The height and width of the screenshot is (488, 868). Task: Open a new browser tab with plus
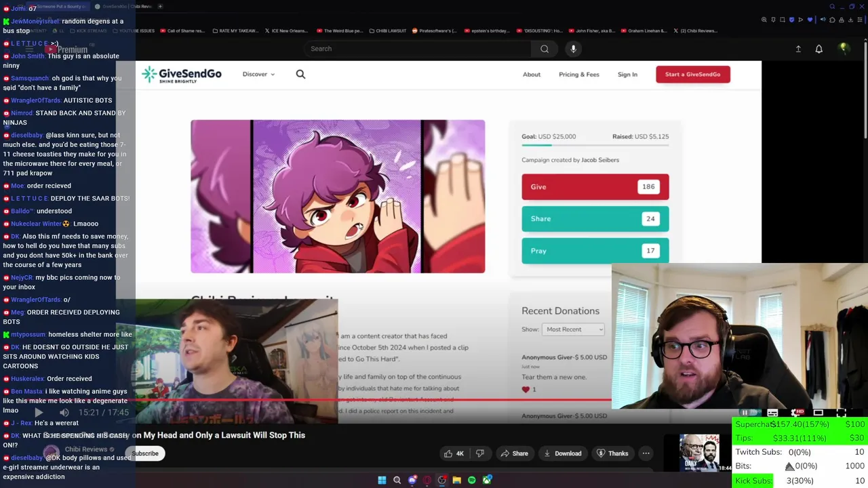click(160, 6)
